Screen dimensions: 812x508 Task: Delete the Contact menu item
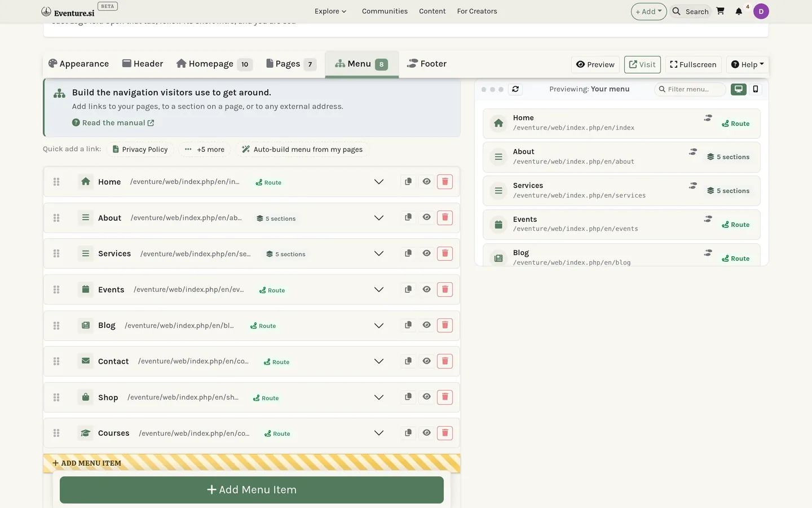click(445, 361)
